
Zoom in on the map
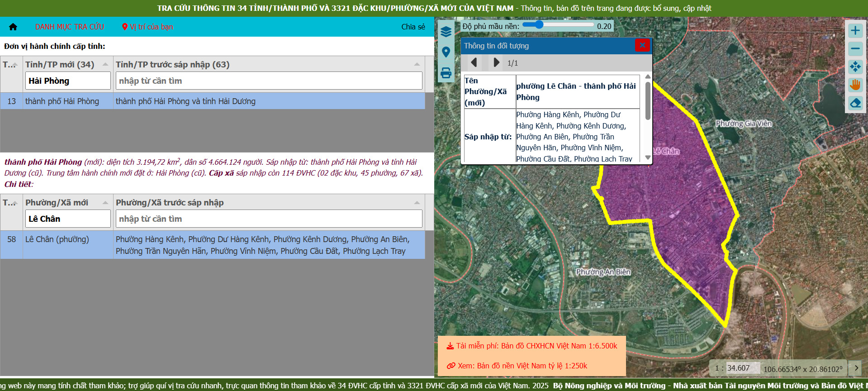pyautogui.click(x=855, y=31)
